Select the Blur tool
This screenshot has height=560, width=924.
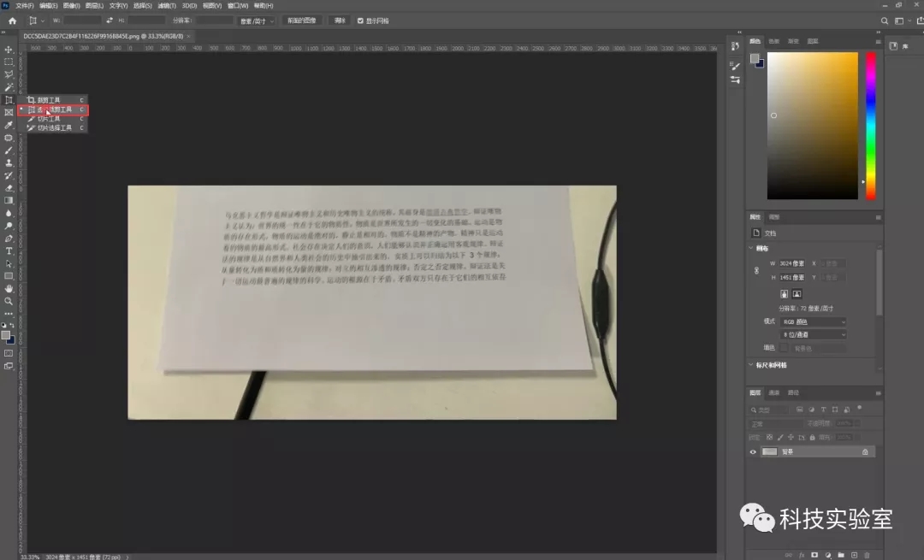(x=9, y=213)
